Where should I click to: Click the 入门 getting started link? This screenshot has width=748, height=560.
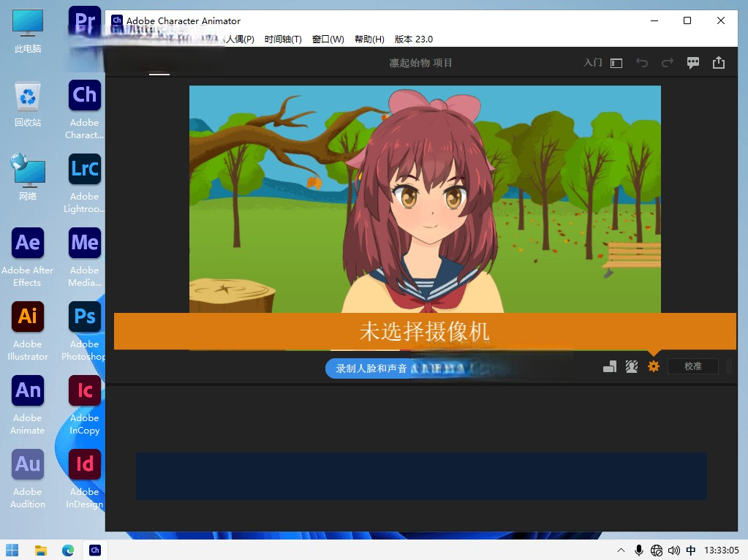coord(592,63)
